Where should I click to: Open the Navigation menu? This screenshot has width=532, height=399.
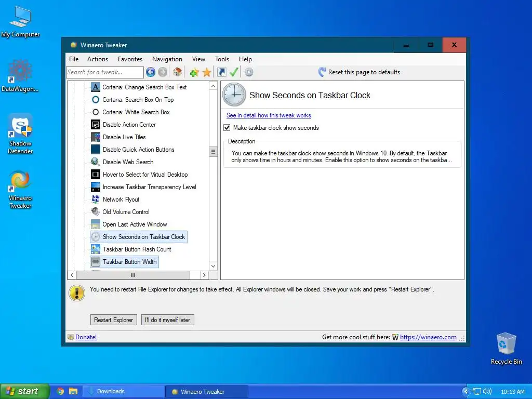[x=167, y=59]
